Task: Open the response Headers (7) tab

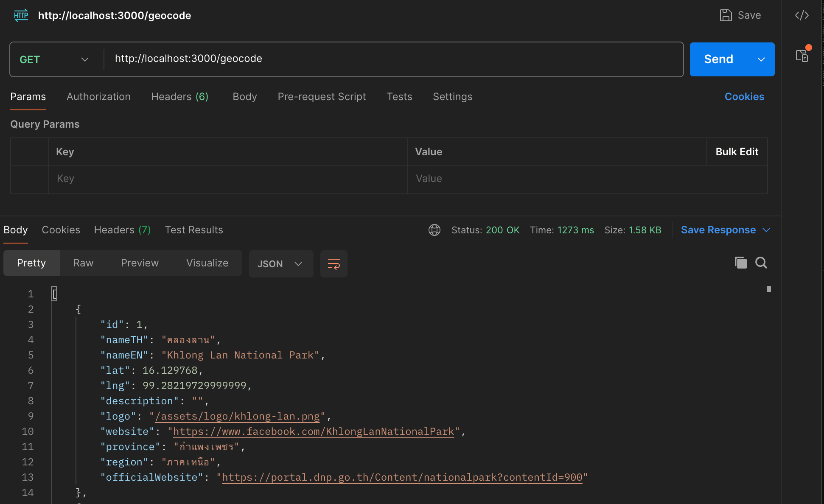Action: [122, 230]
